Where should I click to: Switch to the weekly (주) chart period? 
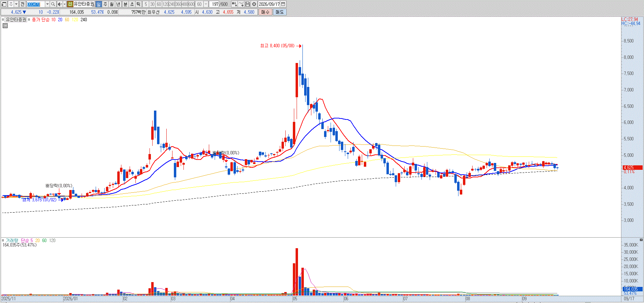[105, 4]
